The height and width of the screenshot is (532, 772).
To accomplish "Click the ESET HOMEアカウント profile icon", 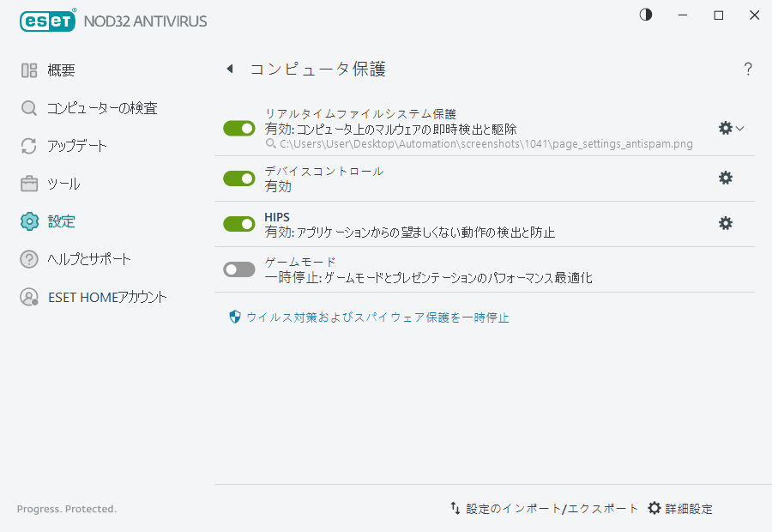I will pyautogui.click(x=28, y=296).
